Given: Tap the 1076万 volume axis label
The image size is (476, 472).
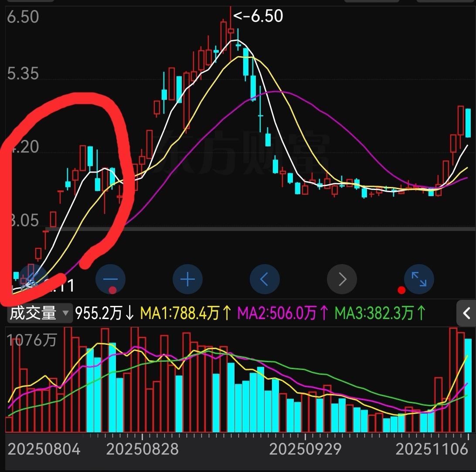Looking at the screenshot, I should [x=32, y=340].
